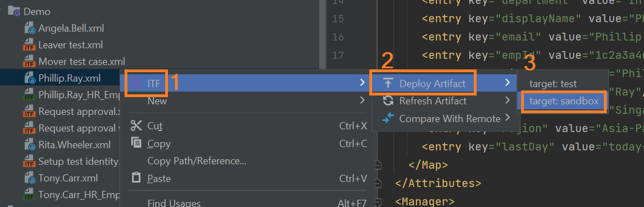
Task: Click the Manager opening tag
Action: tap(425, 201)
